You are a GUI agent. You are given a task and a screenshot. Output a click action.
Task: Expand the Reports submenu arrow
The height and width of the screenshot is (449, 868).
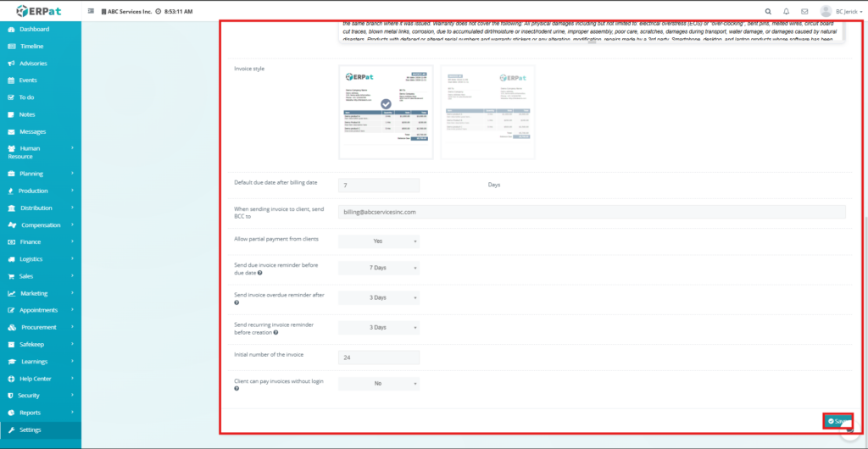[x=73, y=413]
